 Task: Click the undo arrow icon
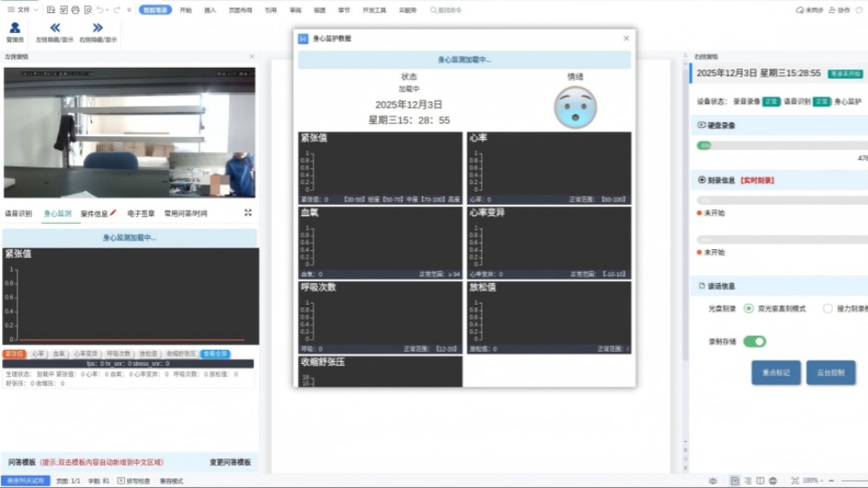(100, 10)
